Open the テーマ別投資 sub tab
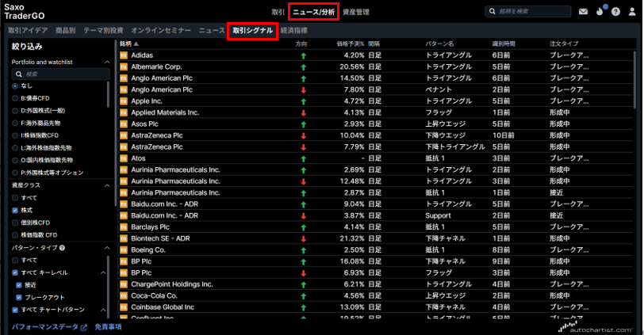Viewport: 644px width, 335px height. tap(103, 30)
